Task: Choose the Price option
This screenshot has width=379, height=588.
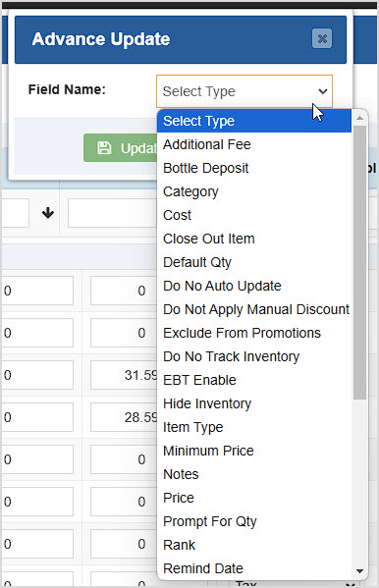Action: tap(254, 498)
